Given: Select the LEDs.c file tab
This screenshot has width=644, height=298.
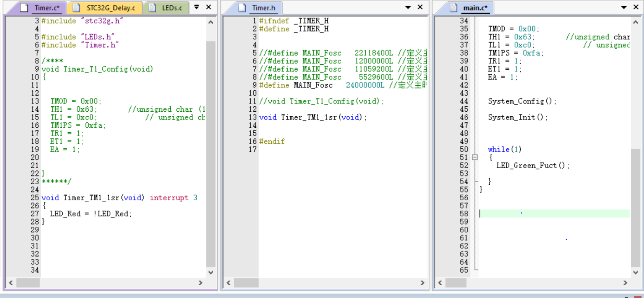Looking at the screenshot, I should coord(172,8).
